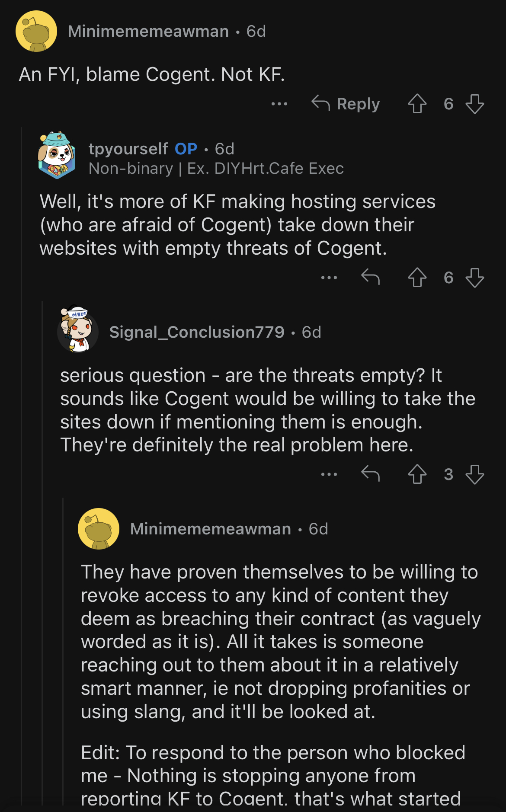Open three-dot menu on Signal_Conclusion779's comment
This screenshot has width=506, height=812.
[329, 474]
